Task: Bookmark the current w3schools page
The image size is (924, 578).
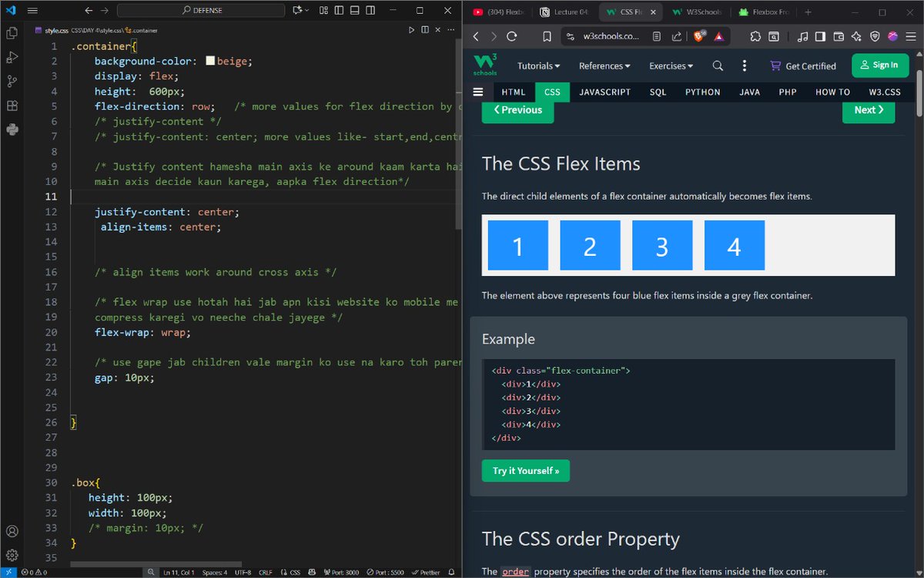Action: pyautogui.click(x=548, y=36)
